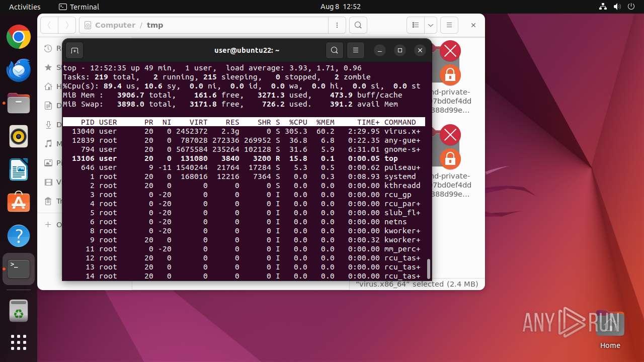
Task: Click power icon in top bar
Action: click(631, 7)
